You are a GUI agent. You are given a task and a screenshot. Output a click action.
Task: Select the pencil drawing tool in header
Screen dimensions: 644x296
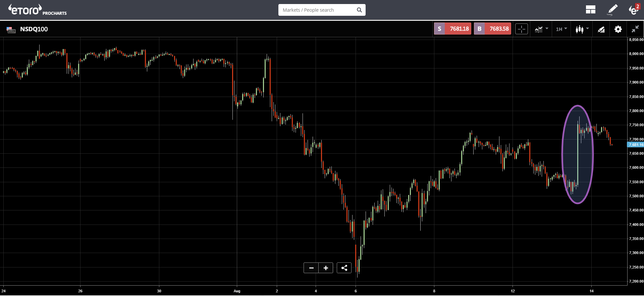612,10
